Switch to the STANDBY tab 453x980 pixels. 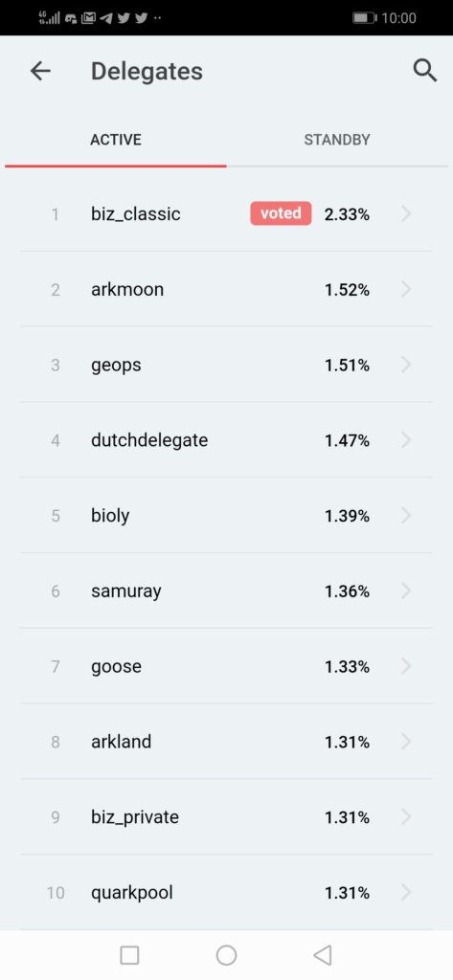337,140
